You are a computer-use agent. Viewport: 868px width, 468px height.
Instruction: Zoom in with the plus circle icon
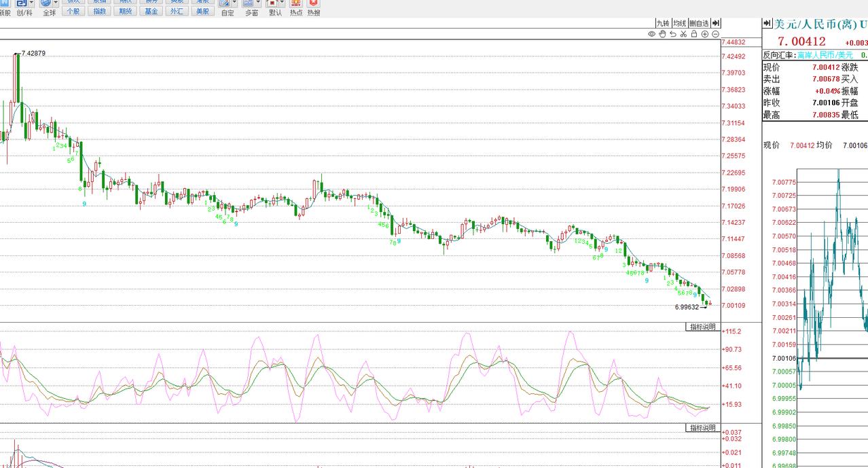pos(705,34)
